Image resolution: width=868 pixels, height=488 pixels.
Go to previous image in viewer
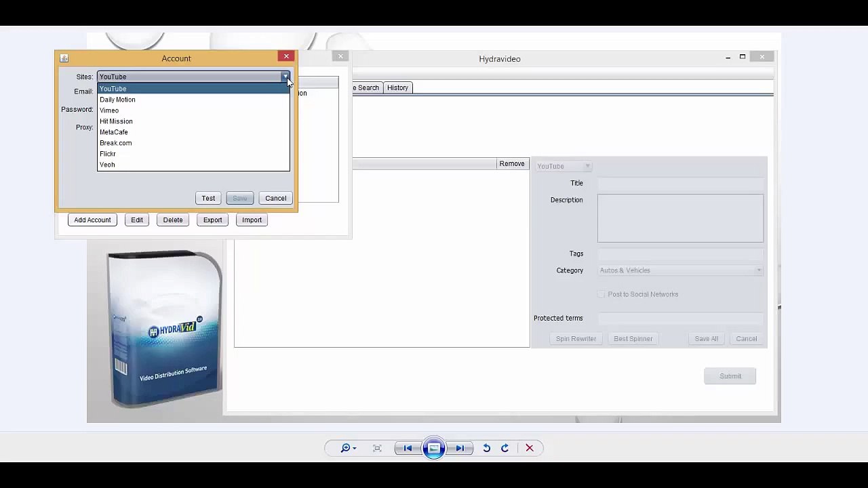click(x=408, y=448)
